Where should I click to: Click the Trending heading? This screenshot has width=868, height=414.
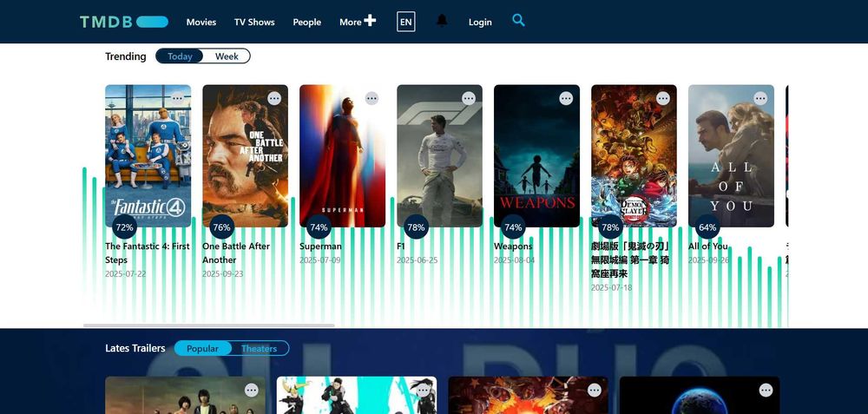pyautogui.click(x=126, y=56)
